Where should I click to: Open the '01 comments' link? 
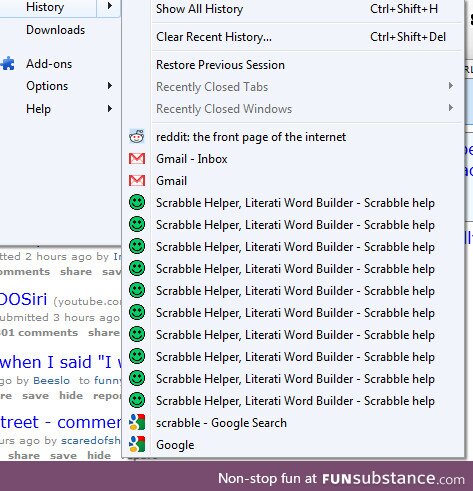click(39, 332)
